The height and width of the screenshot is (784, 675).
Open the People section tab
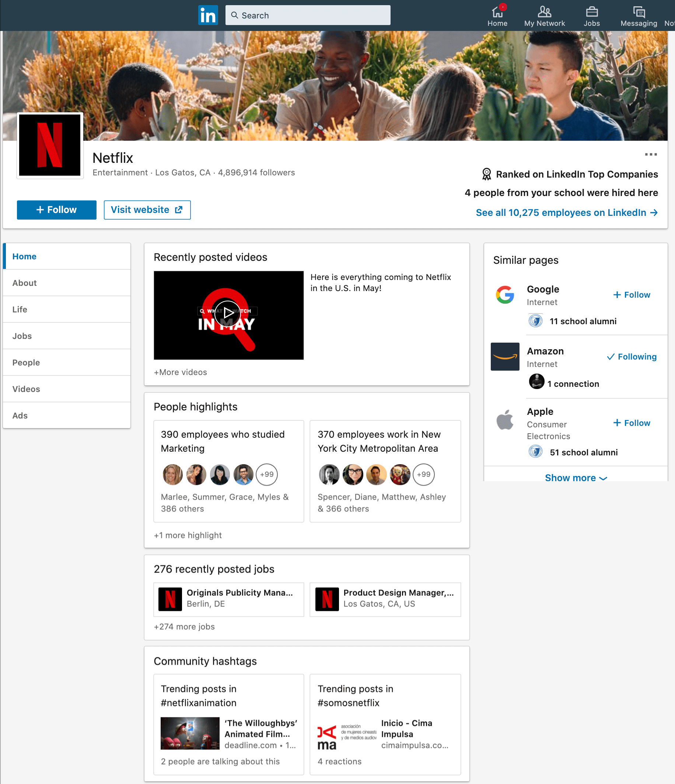click(x=26, y=362)
